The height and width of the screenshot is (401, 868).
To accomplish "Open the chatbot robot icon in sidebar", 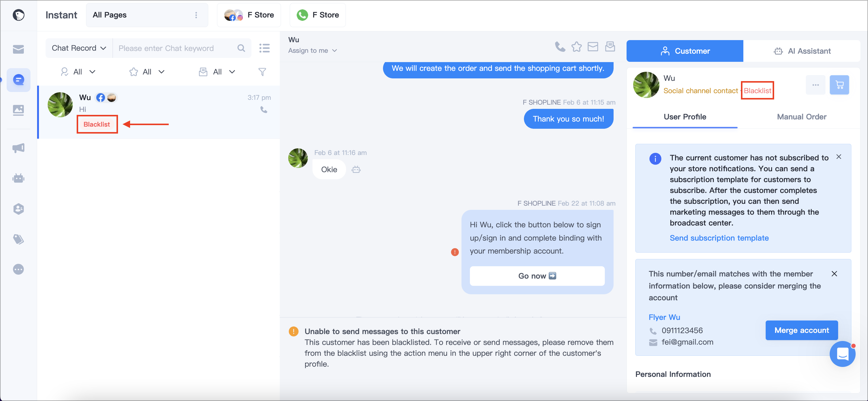I will [18, 178].
